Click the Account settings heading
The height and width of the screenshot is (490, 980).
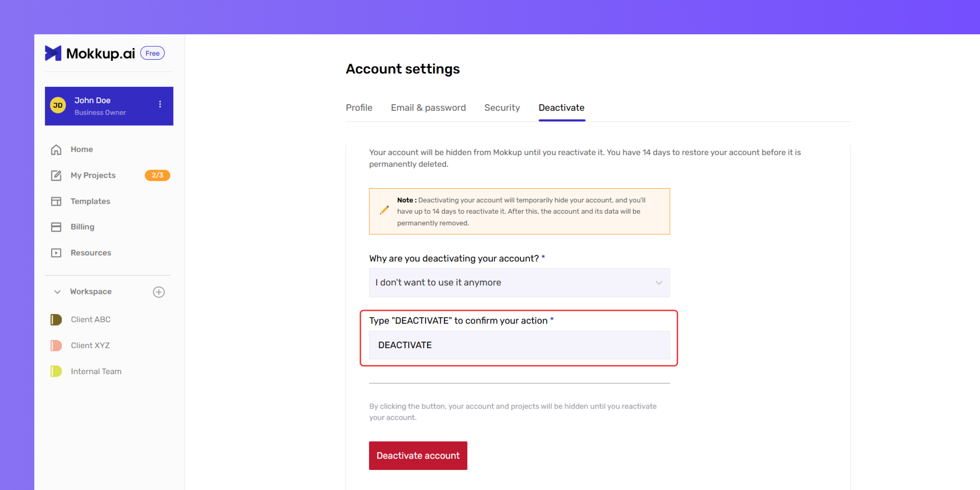(403, 69)
